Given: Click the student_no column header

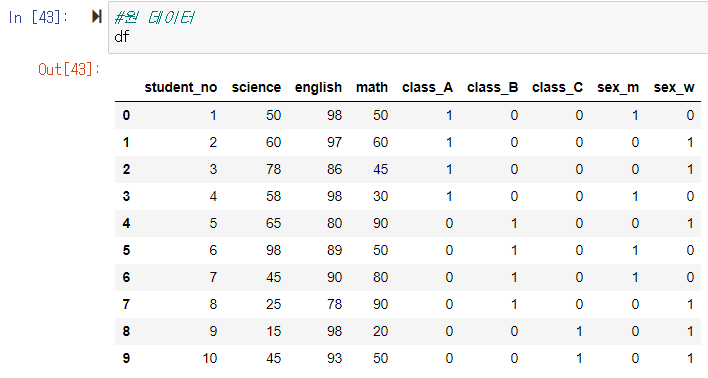Looking at the screenshot, I should coord(181,88).
